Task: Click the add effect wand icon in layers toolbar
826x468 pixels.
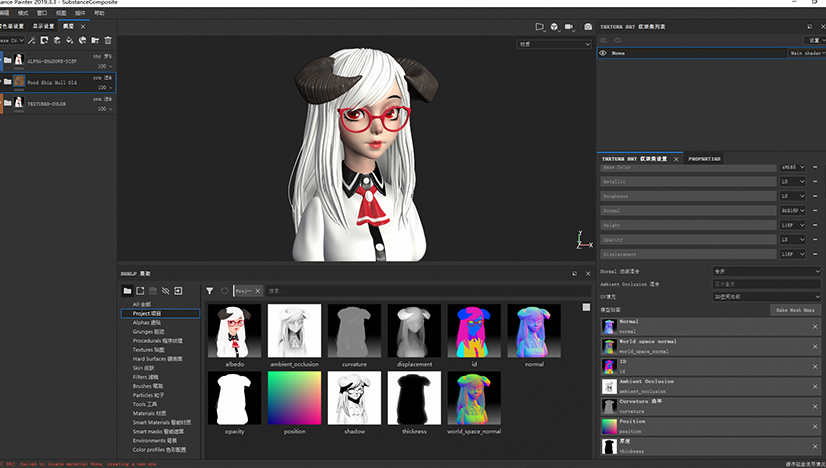Action: pyautogui.click(x=32, y=40)
